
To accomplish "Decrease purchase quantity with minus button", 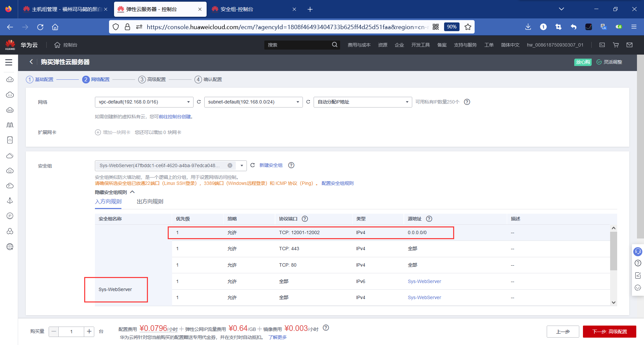I will click(x=54, y=332).
